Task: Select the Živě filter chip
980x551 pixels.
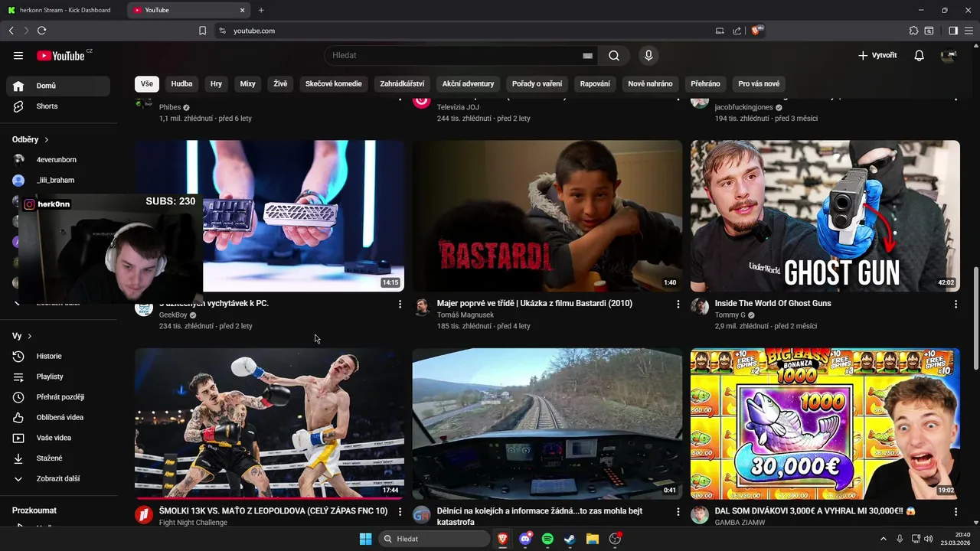Action: pos(280,83)
